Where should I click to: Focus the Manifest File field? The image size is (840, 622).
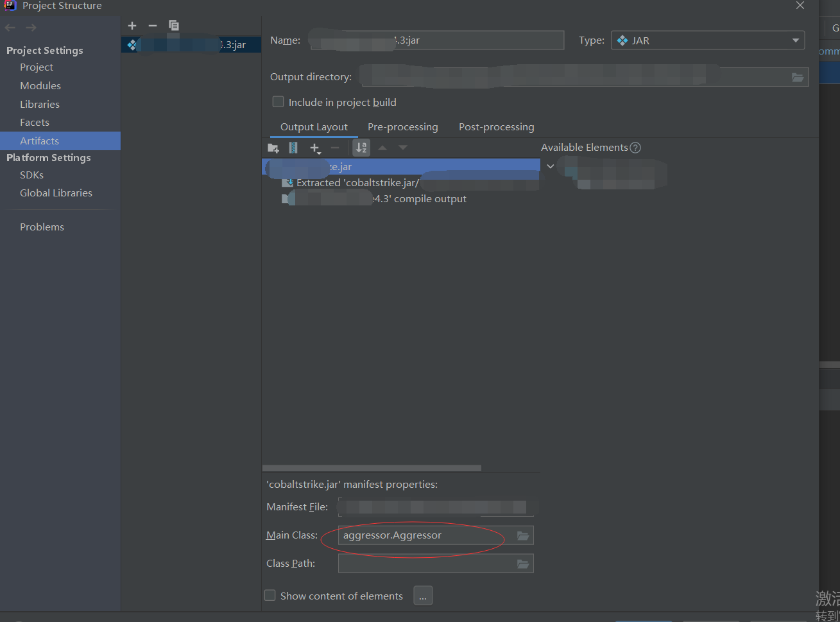[x=436, y=507]
